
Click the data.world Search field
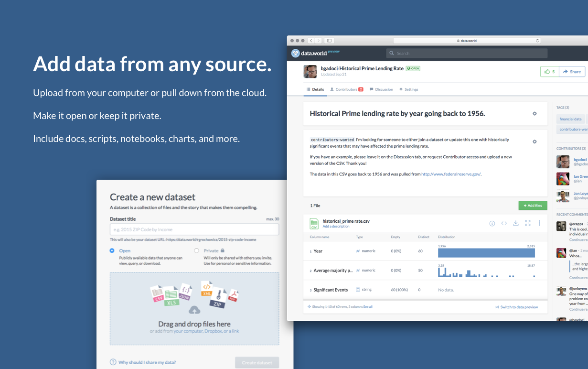467,53
